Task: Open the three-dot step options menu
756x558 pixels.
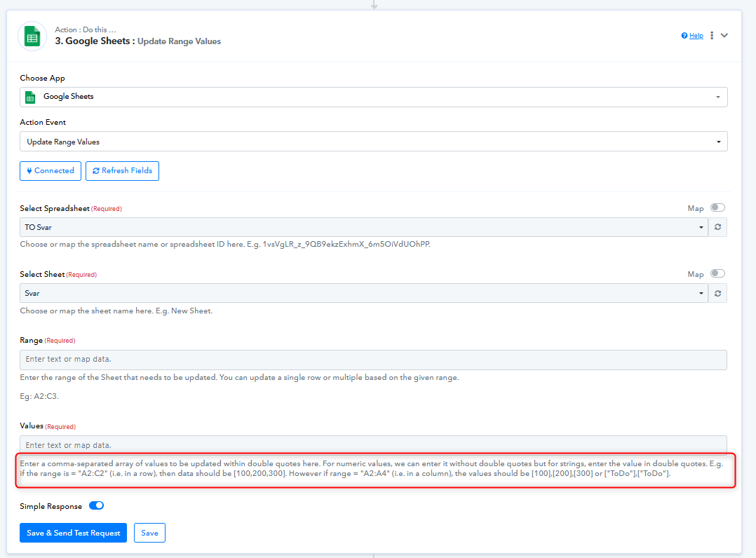Action: [x=712, y=36]
